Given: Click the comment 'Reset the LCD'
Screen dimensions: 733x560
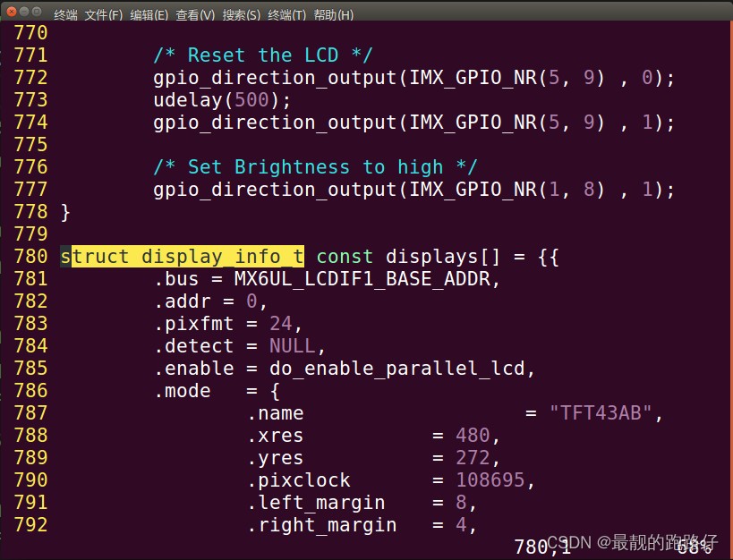Looking at the screenshot, I should tap(263, 55).
